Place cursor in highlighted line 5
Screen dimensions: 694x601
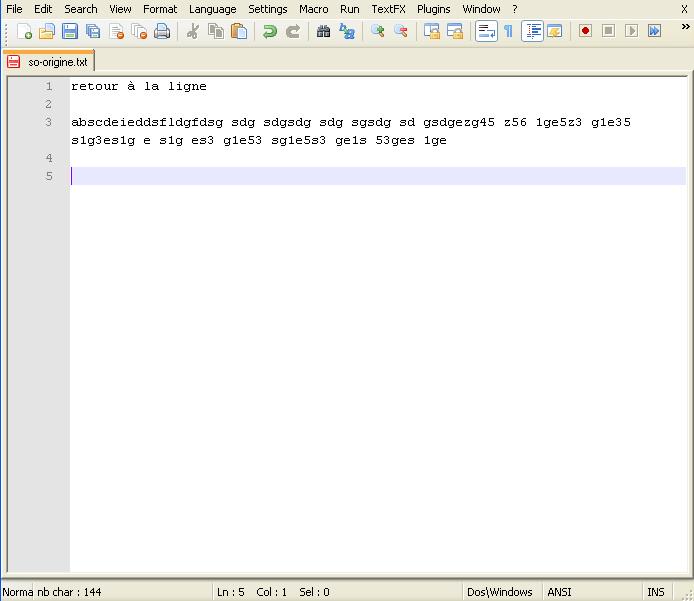378,176
